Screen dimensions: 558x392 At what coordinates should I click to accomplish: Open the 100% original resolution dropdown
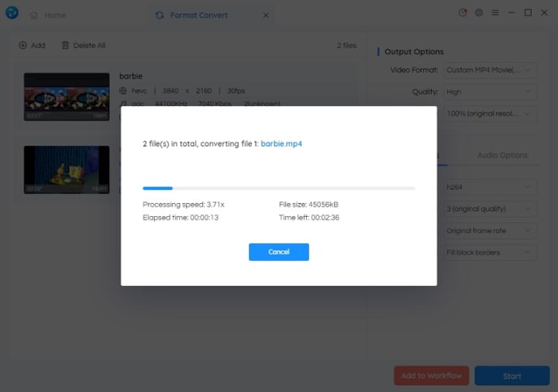click(490, 113)
